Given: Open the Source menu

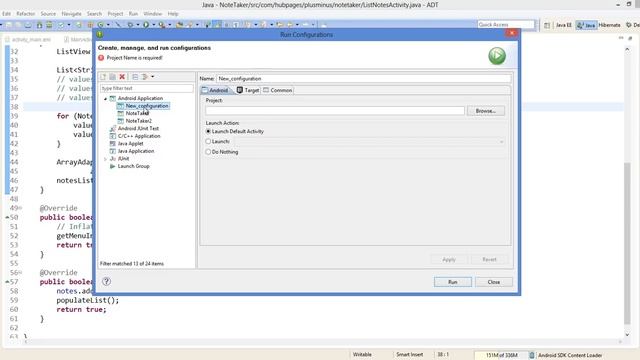Looking at the screenshot, I should coord(48,14).
